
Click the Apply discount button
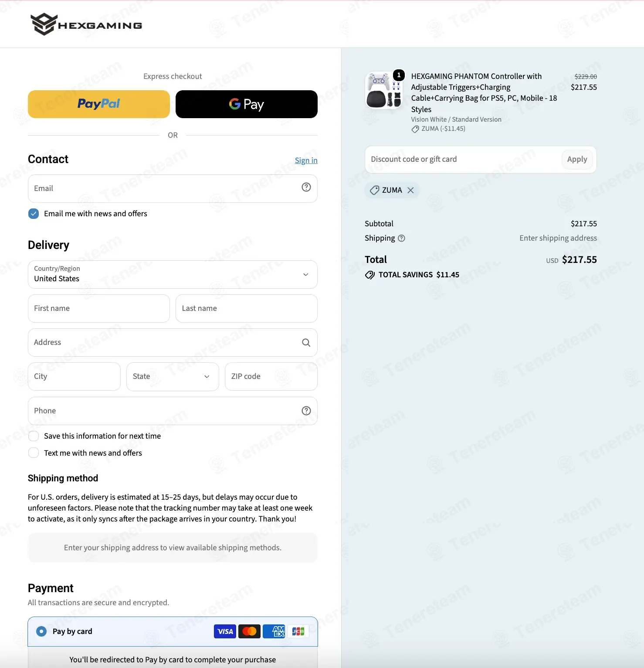[x=577, y=160]
